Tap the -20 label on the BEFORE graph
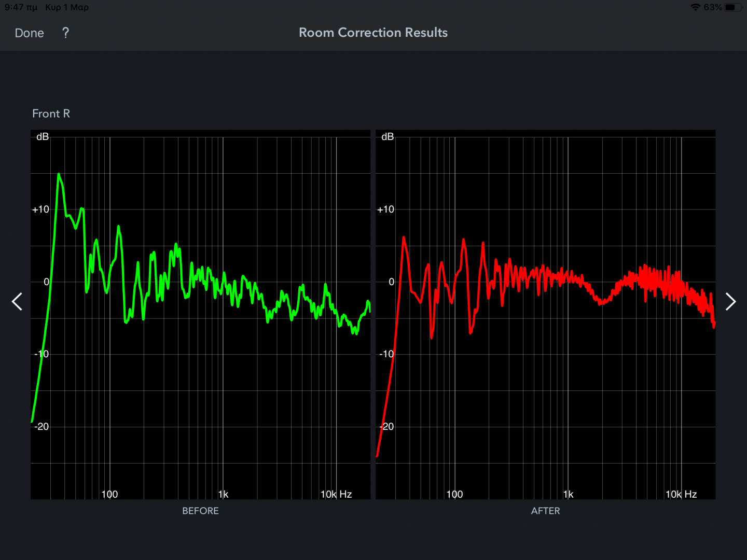The image size is (747, 560). tap(41, 426)
